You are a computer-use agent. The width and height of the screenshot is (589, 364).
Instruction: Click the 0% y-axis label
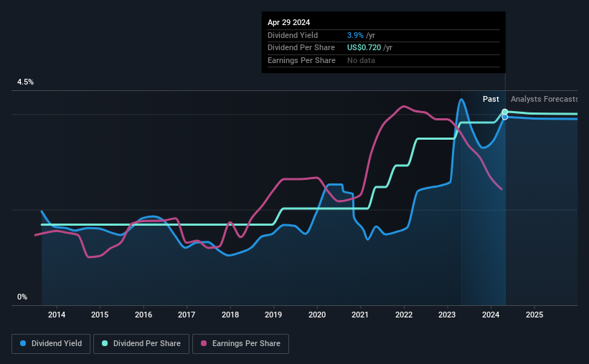pyautogui.click(x=22, y=297)
